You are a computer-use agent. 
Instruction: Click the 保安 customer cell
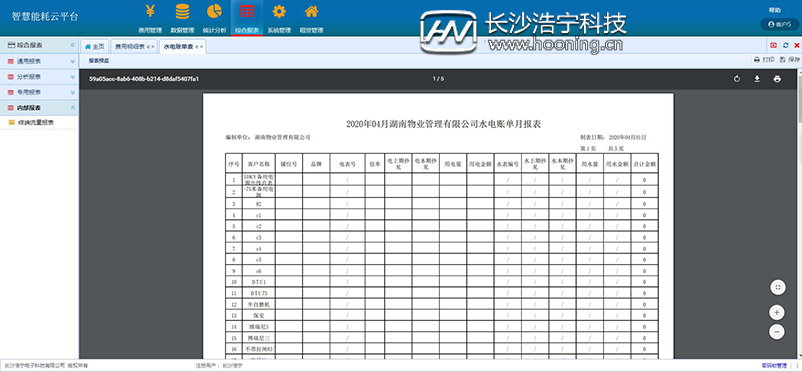(258, 315)
